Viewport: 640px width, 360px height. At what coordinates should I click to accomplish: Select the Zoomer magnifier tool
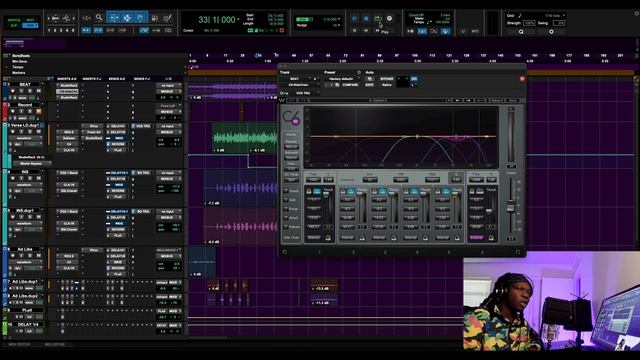click(x=99, y=18)
